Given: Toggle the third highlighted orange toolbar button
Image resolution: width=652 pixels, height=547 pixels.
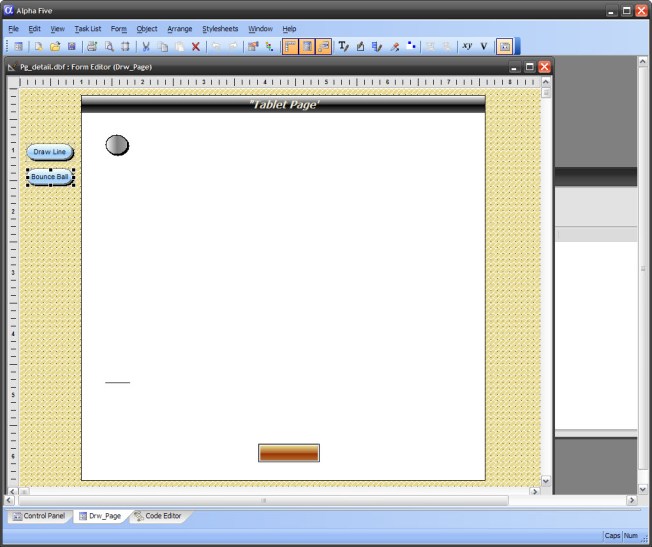Looking at the screenshot, I should coord(324,47).
